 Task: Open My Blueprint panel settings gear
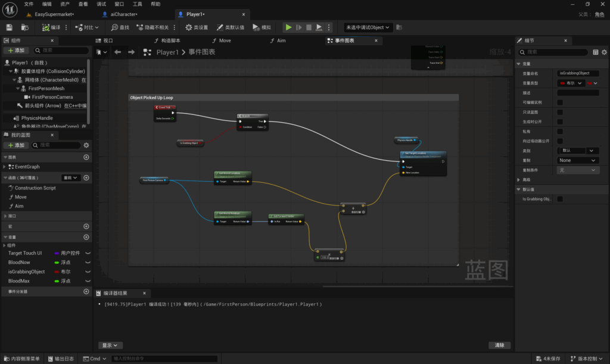click(x=86, y=145)
